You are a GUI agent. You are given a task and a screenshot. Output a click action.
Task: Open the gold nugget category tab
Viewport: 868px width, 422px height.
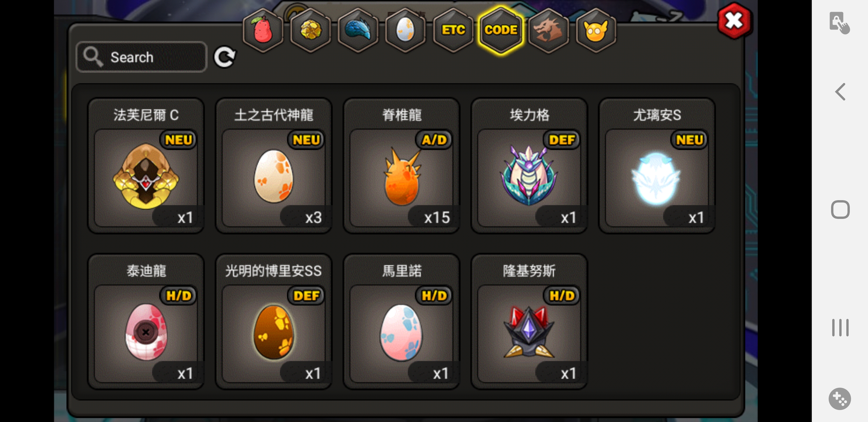(311, 30)
